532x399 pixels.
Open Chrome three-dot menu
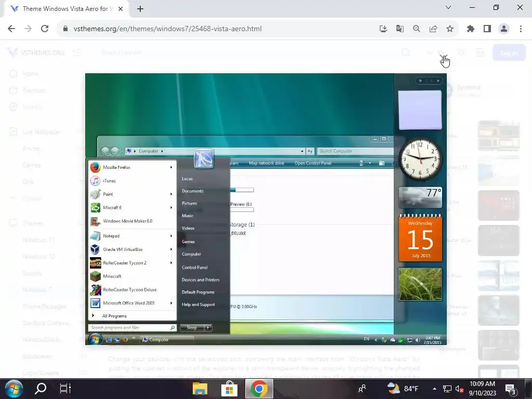[521, 29]
